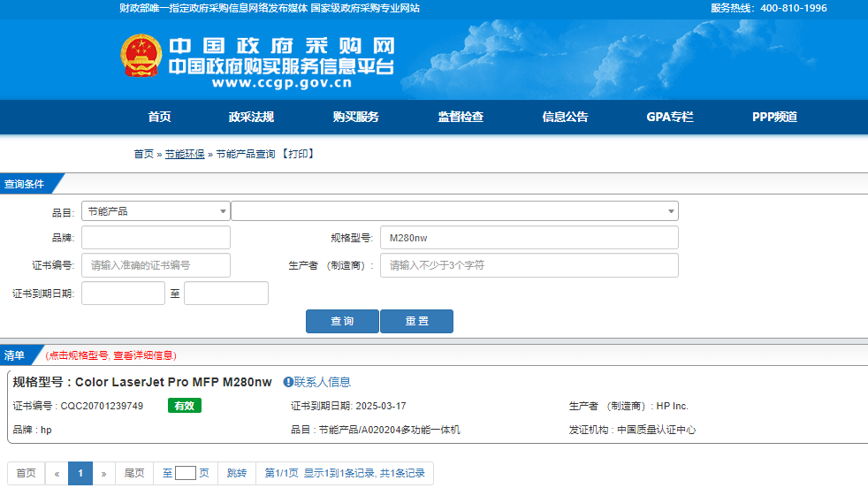This screenshot has width=868, height=488.
Task: Open the 联系人信息 contact link
Action: click(322, 382)
